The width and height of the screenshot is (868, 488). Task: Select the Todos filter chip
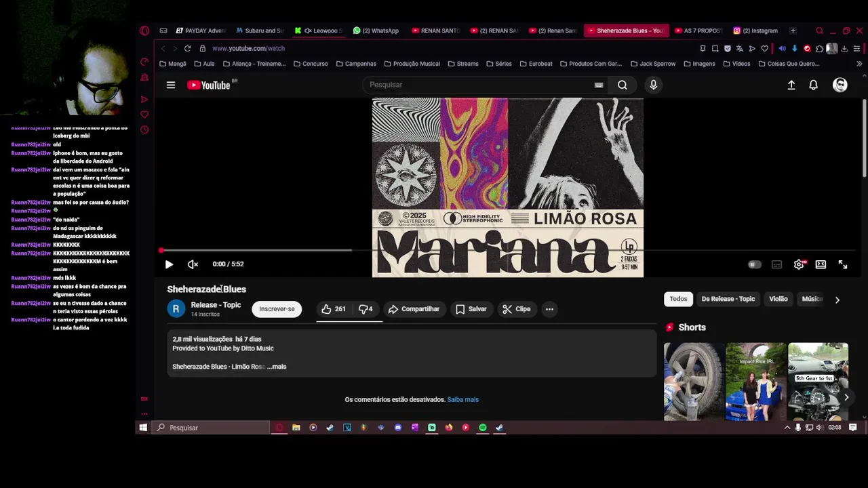click(x=678, y=299)
